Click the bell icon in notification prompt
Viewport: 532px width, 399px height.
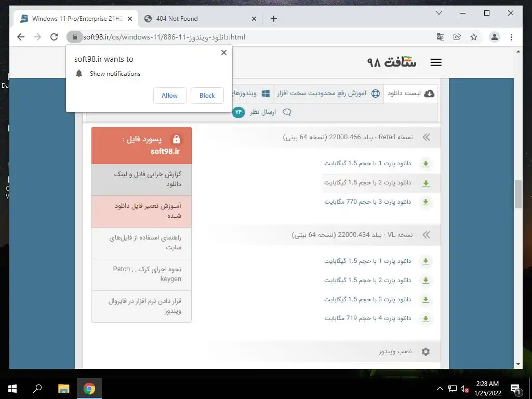point(79,74)
